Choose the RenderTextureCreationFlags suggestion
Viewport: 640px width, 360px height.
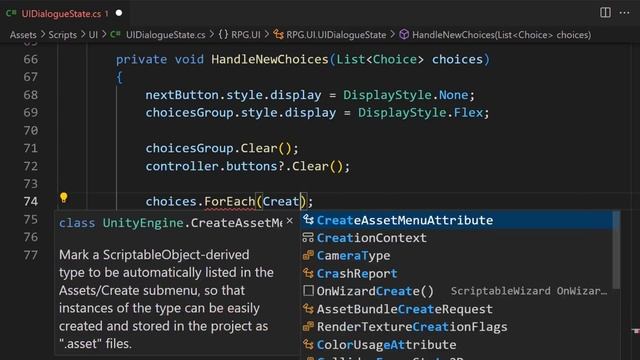click(456, 327)
